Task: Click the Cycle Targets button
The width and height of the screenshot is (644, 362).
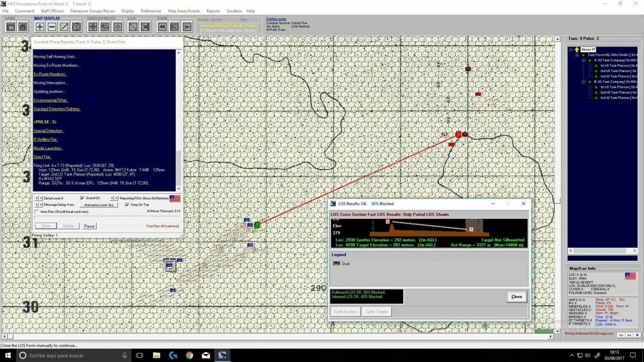Action: pyautogui.click(x=377, y=312)
